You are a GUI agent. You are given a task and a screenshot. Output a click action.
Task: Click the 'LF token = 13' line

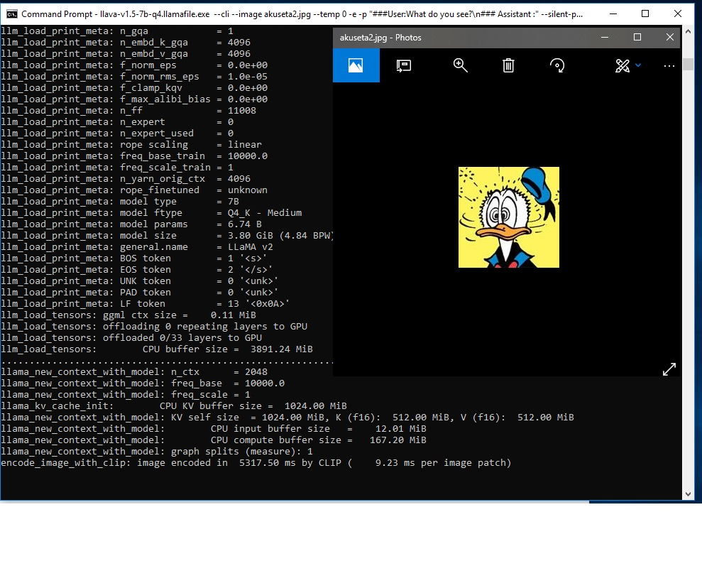(x=146, y=304)
